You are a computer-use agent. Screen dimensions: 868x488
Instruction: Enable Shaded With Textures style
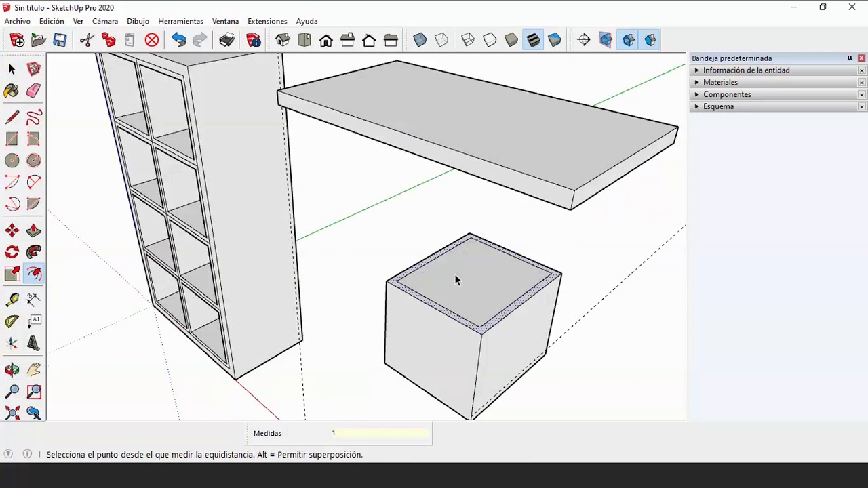point(533,41)
